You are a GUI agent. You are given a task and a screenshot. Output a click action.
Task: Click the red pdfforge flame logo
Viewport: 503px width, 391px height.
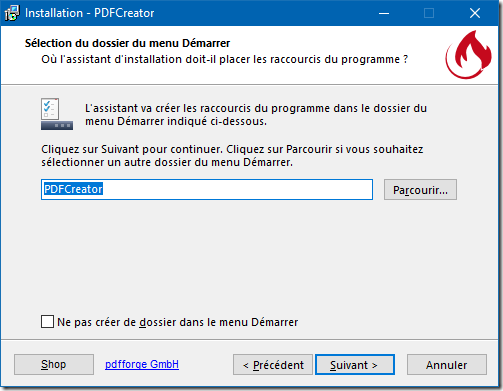468,55
